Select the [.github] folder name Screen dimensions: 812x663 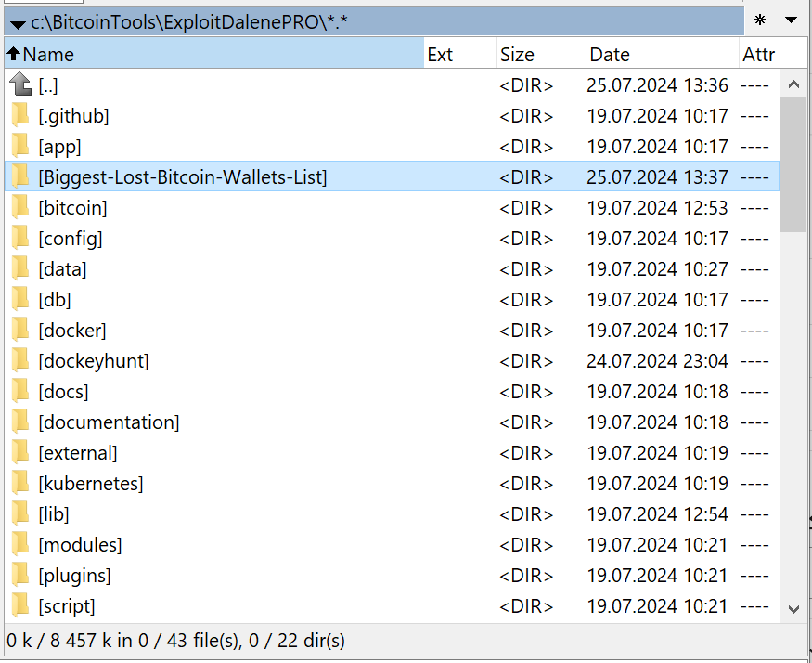73,116
